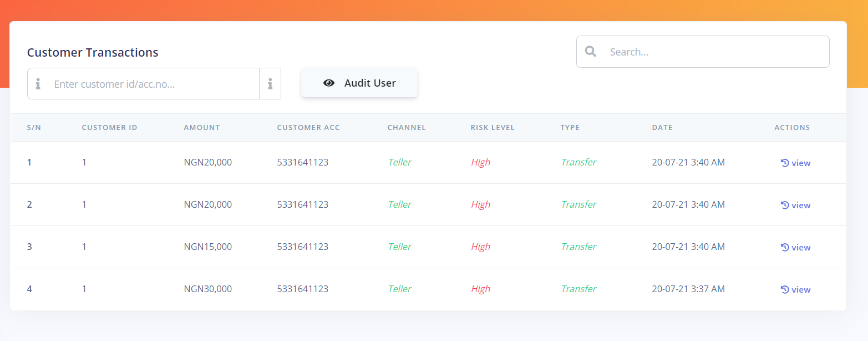Click account number 5331641123 in row 2

coord(303,205)
